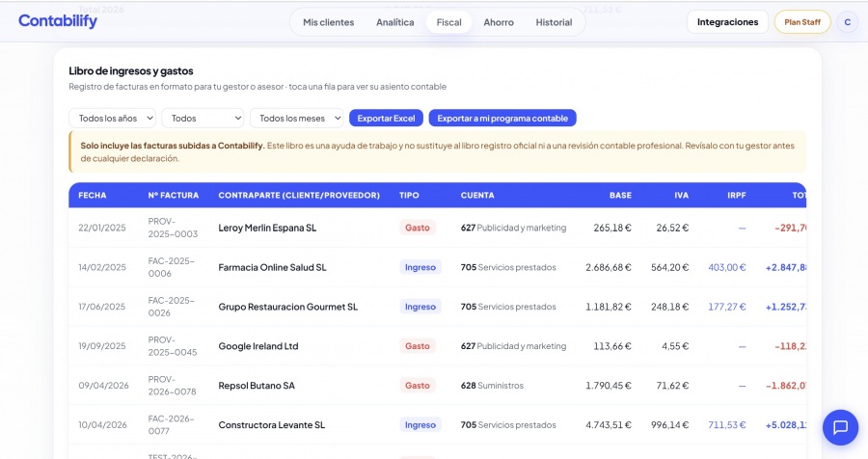Image resolution: width=868 pixels, height=459 pixels.
Task: Click the CONTRAPARTE column header
Action: pos(299,195)
